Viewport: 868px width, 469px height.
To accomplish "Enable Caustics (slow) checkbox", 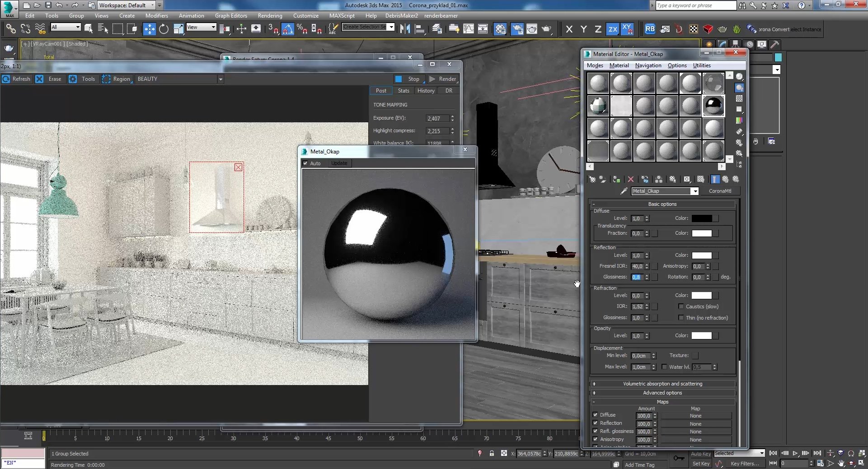I will [x=681, y=306].
